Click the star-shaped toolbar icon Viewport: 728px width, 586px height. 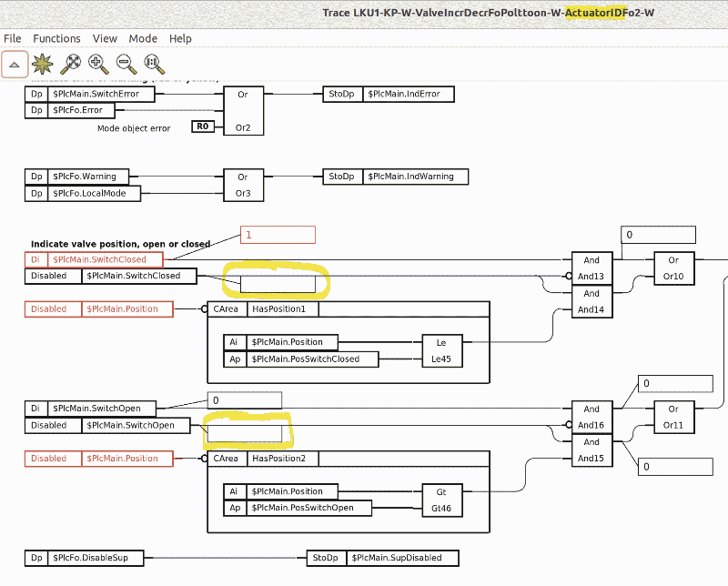(43, 64)
